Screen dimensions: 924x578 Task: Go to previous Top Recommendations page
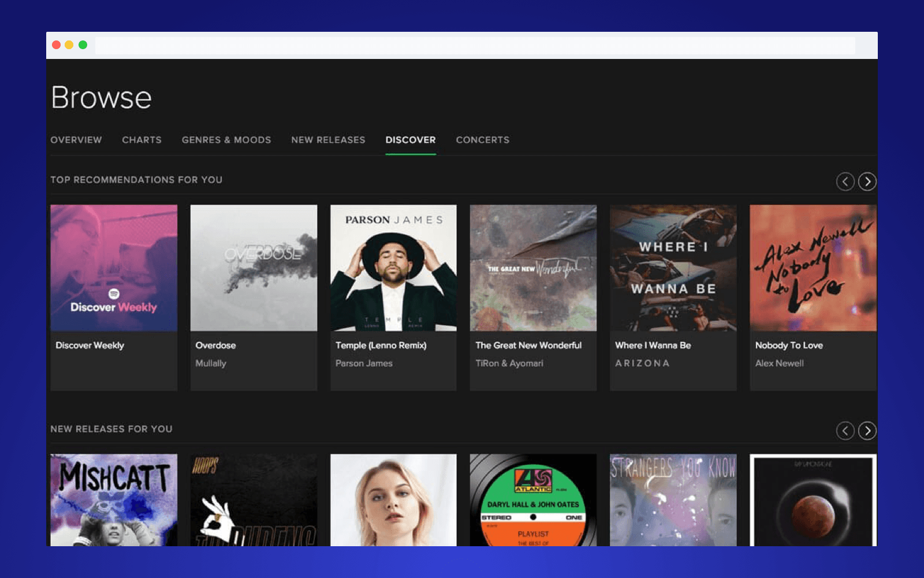point(845,181)
